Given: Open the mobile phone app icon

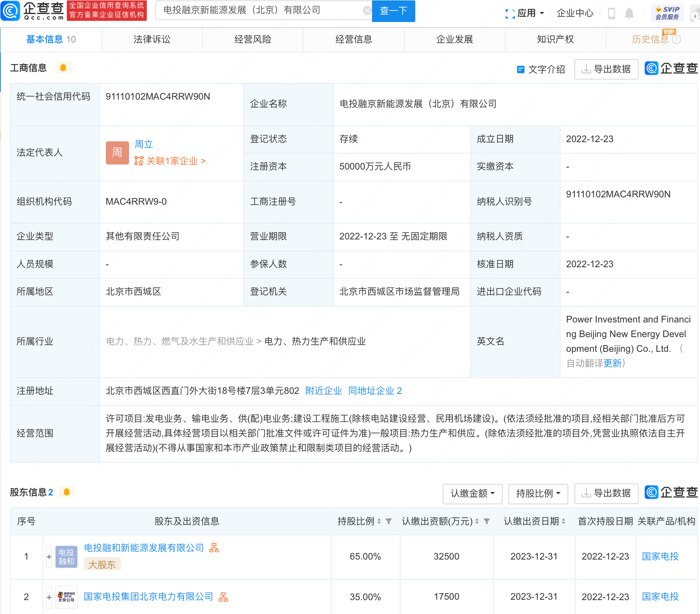Looking at the screenshot, I should pos(611,14).
